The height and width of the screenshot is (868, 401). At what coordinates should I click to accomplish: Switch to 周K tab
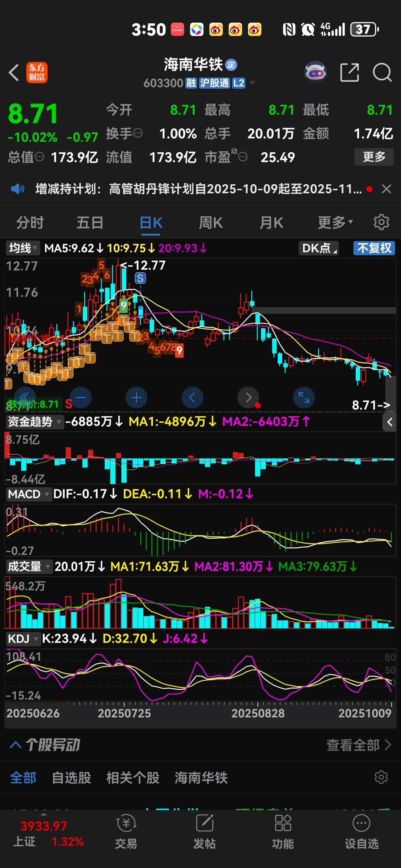211,223
